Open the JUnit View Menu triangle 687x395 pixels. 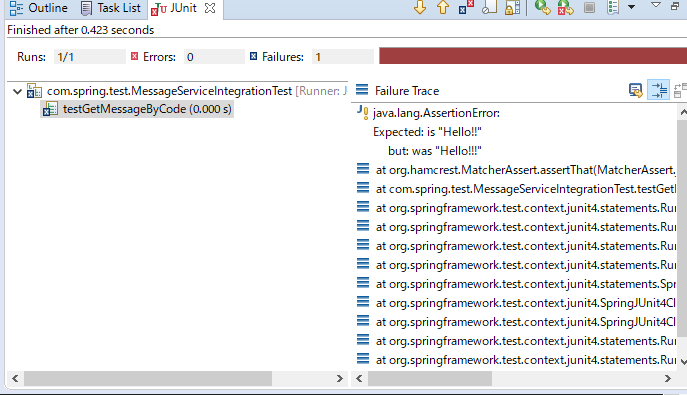pyautogui.click(x=655, y=5)
